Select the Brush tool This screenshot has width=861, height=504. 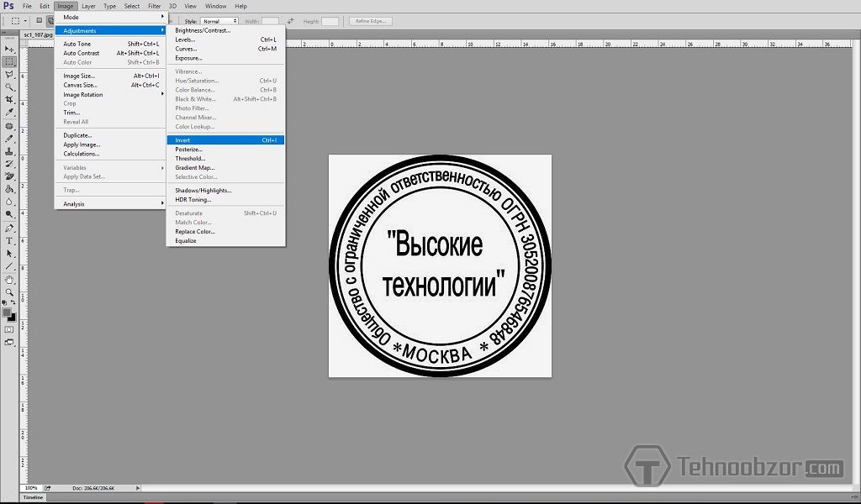(9, 139)
